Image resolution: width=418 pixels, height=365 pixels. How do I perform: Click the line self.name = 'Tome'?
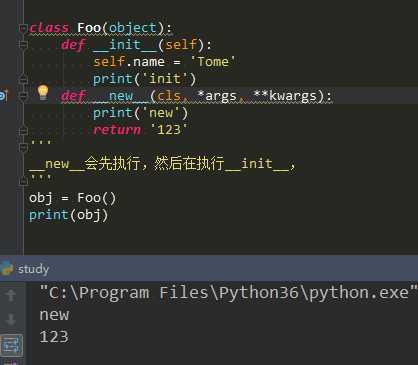click(x=164, y=62)
